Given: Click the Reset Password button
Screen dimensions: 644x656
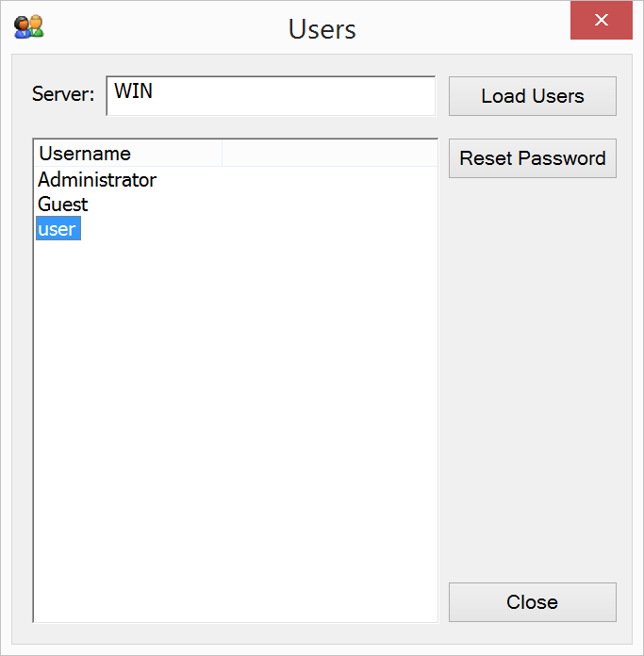Looking at the screenshot, I should coord(532,158).
